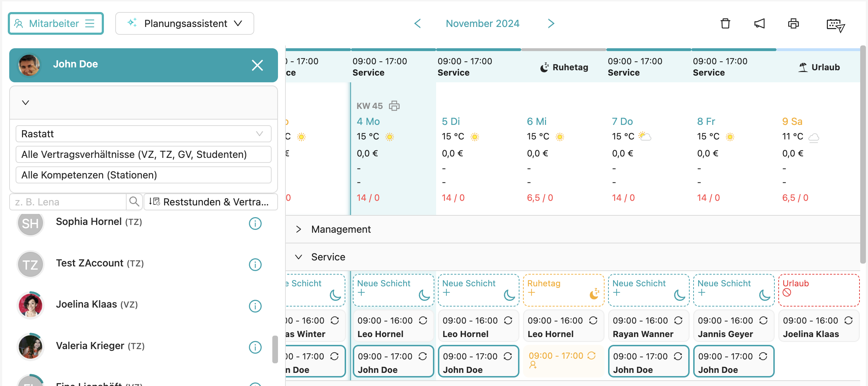The width and height of the screenshot is (868, 386).
Task: Expand the Management section
Action: [x=299, y=229]
